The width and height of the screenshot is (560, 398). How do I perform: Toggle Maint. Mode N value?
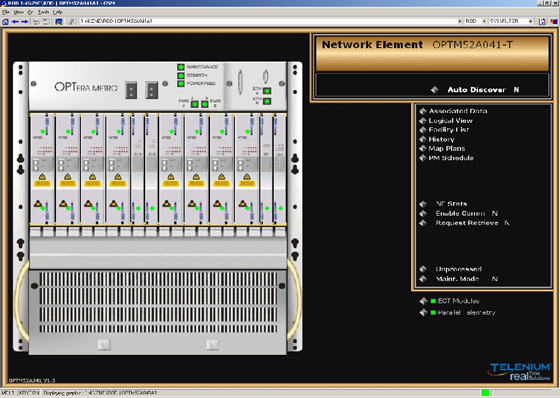[x=495, y=279]
